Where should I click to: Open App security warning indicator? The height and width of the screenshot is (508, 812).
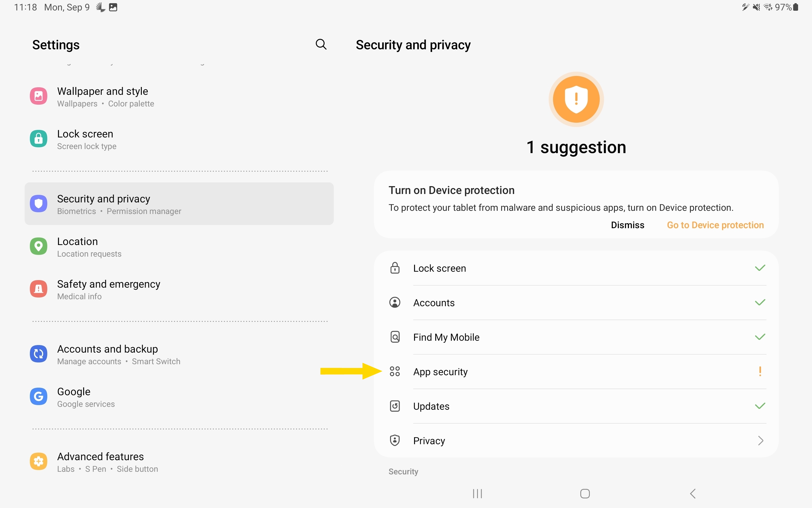tap(760, 371)
